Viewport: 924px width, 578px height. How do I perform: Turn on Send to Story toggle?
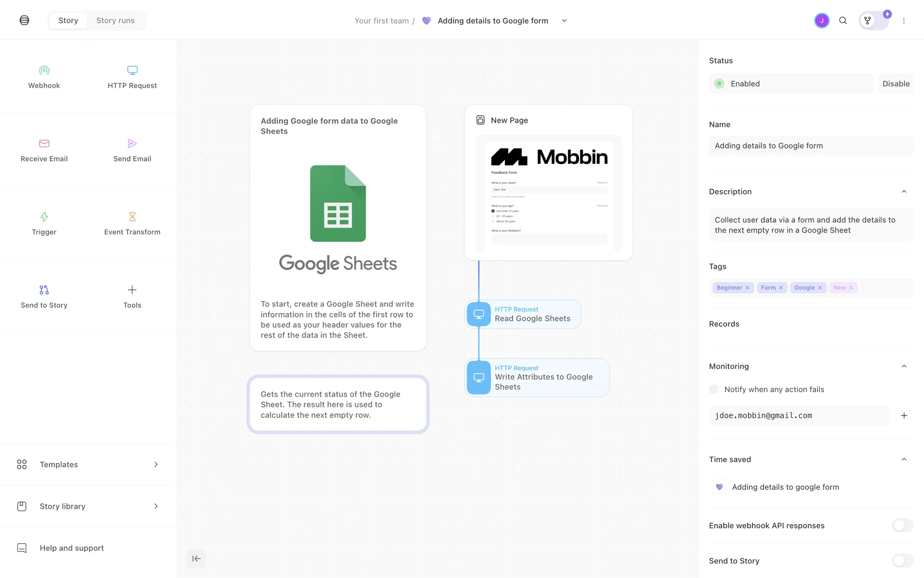[902, 561]
